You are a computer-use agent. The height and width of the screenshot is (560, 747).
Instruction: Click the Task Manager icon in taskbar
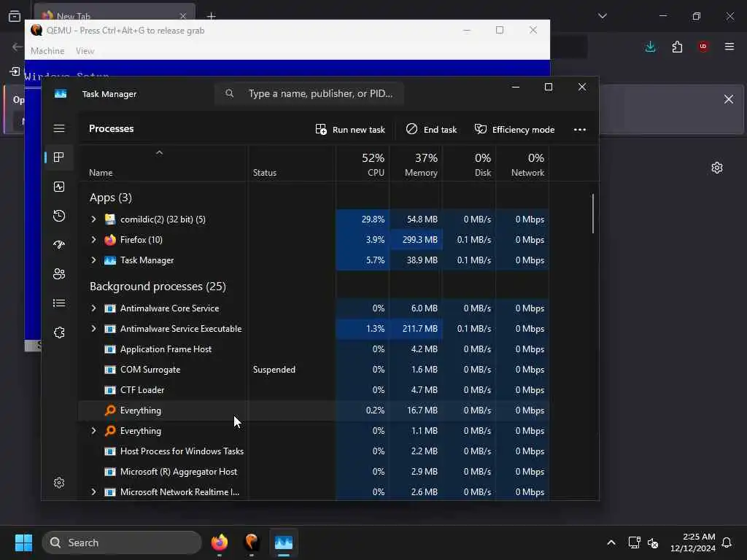284,542
